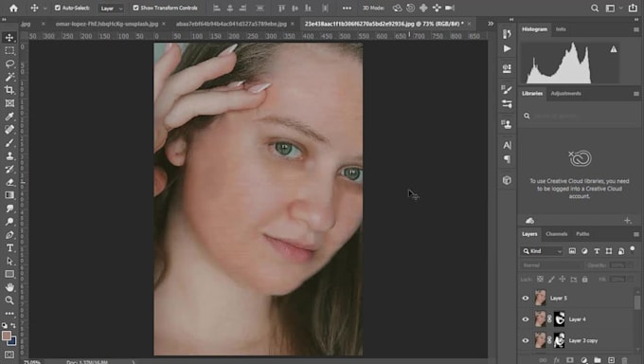Select the Clone Stamp tool
644x364 pixels.
9,155
